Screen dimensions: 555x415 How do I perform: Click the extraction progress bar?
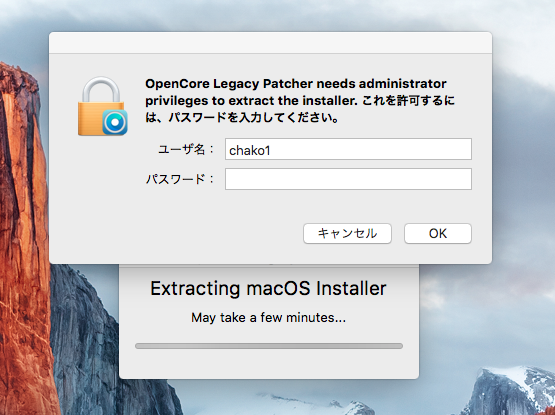[269, 346]
